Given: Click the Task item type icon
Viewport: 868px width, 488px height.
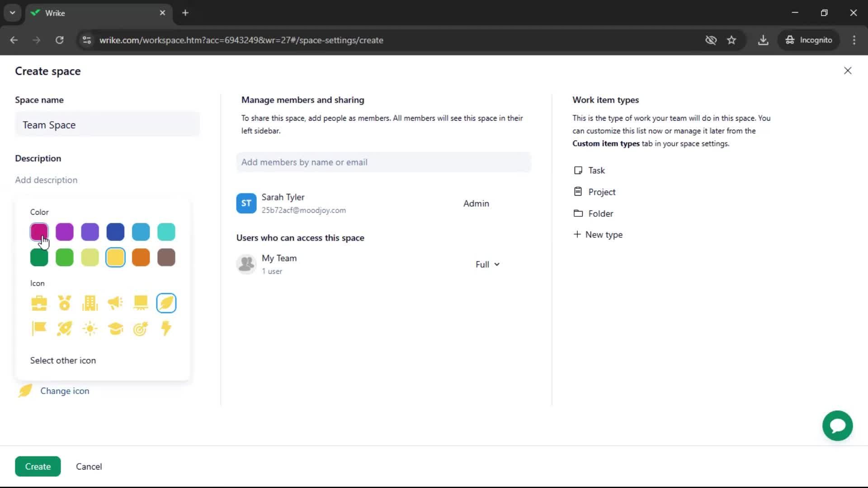Looking at the screenshot, I should (578, 170).
